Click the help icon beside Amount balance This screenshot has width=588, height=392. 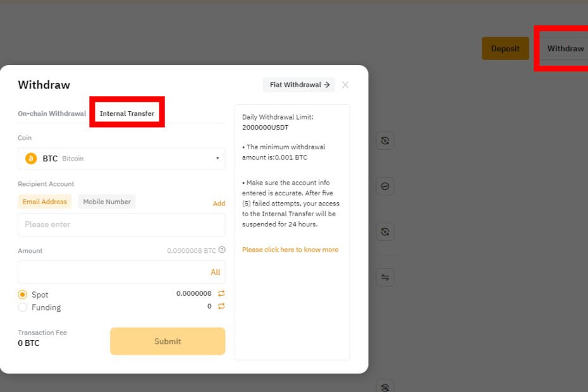pos(222,250)
